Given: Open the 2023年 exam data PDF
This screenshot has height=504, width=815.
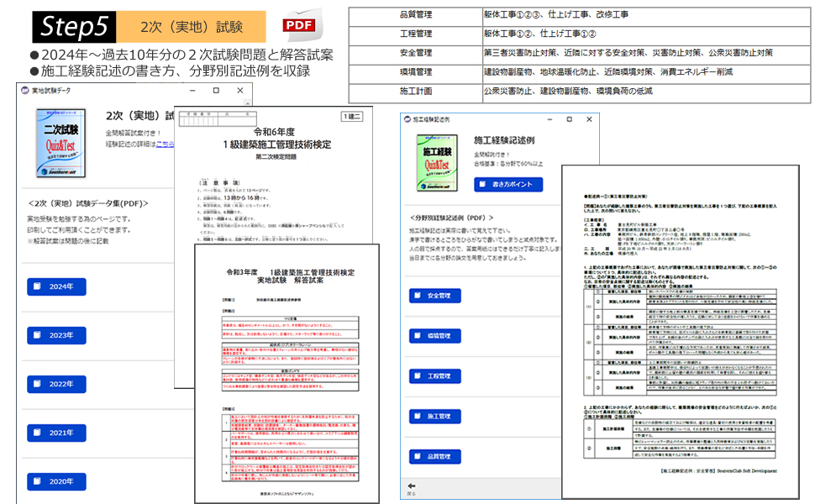Looking at the screenshot, I should coord(56,335).
